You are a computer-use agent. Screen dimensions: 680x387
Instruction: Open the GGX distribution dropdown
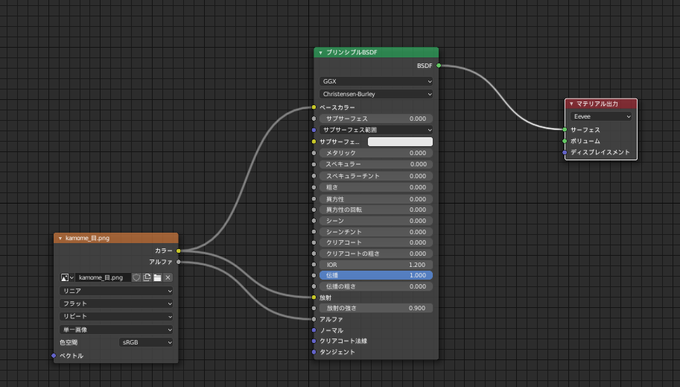(x=376, y=81)
